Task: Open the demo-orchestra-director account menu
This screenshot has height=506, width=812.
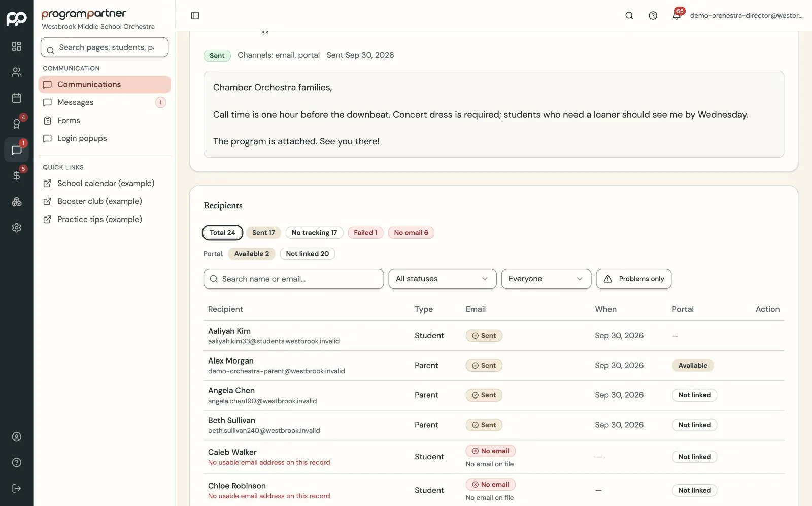Action: click(x=746, y=15)
